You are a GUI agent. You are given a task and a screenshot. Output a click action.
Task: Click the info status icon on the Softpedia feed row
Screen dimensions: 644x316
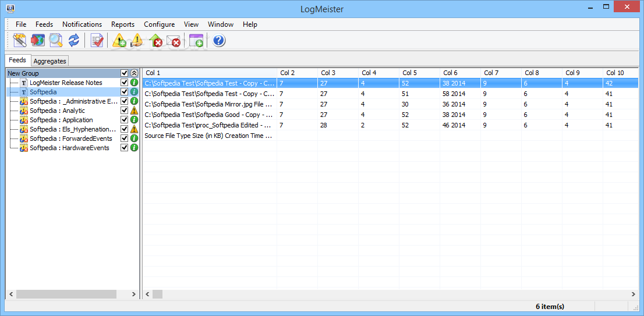(134, 92)
